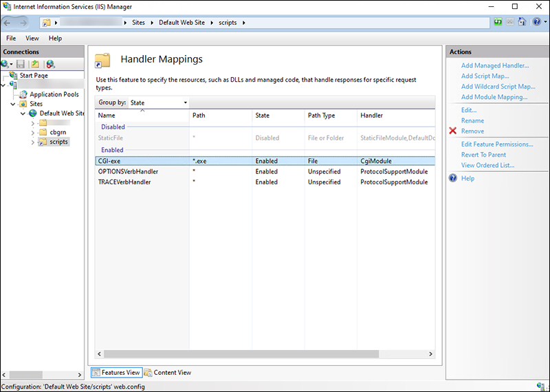Click the Refresh page icon in address bar
550x392 pixels.
coord(498,22)
